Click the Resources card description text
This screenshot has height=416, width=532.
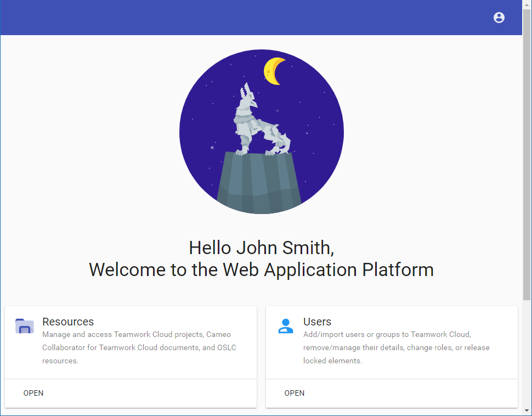click(x=139, y=347)
